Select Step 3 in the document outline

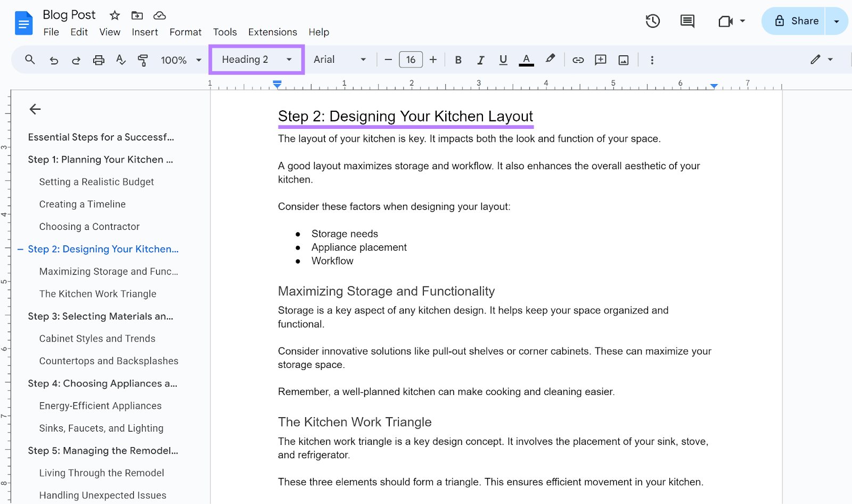(101, 316)
